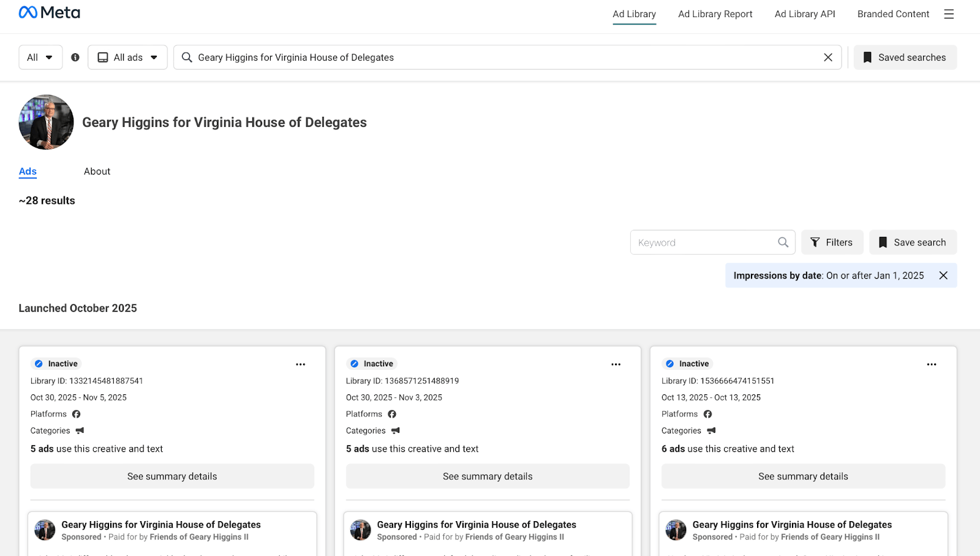
Task: Click the Save search button
Action: (913, 242)
